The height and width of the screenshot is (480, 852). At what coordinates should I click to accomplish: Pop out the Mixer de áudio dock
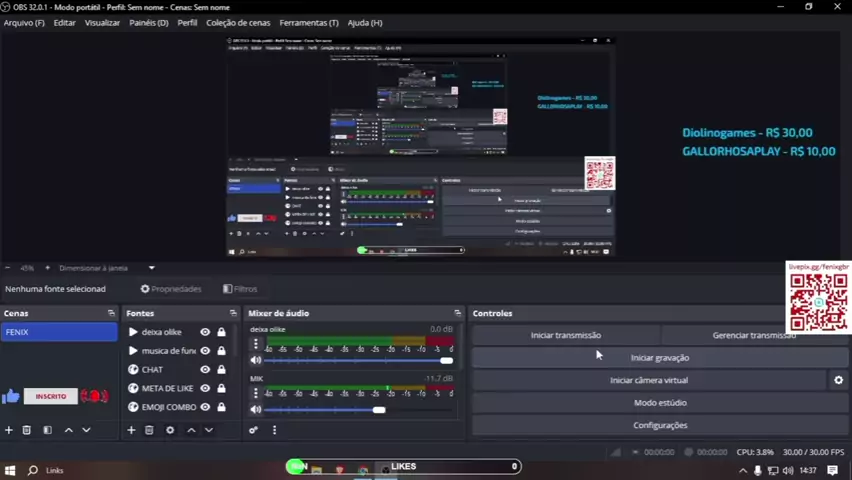[x=457, y=313]
